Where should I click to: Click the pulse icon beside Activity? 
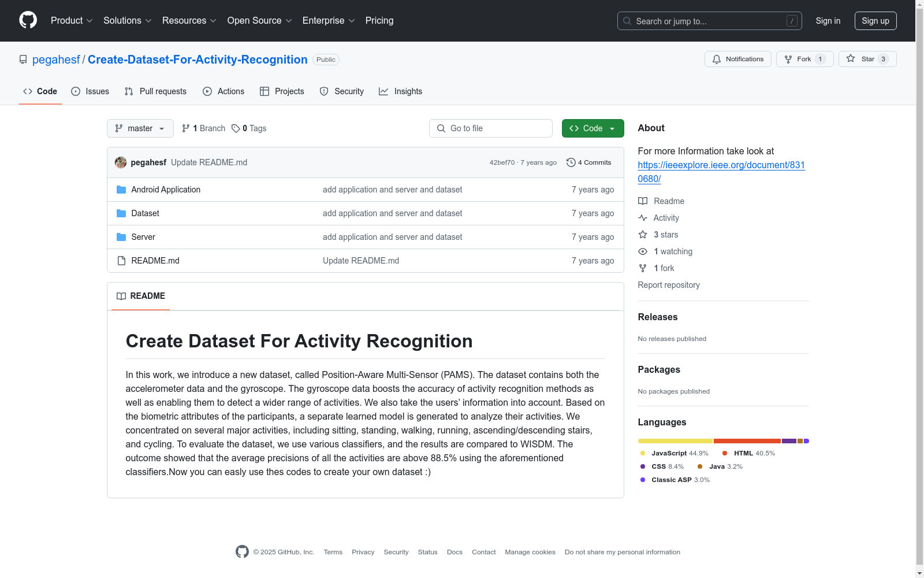pos(643,218)
